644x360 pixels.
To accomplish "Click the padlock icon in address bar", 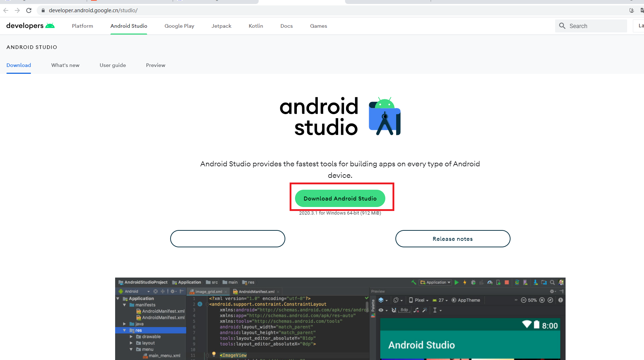I will [x=43, y=10].
